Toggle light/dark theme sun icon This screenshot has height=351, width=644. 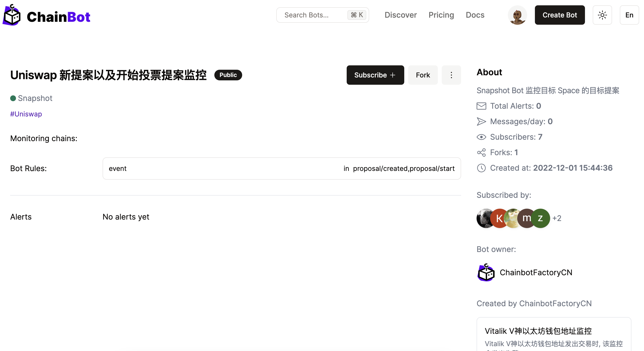(x=602, y=15)
